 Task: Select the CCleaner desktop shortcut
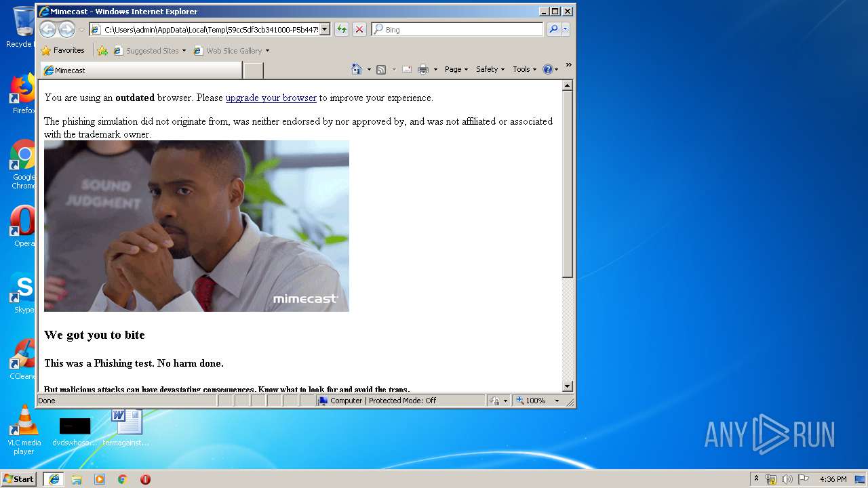(23, 359)
